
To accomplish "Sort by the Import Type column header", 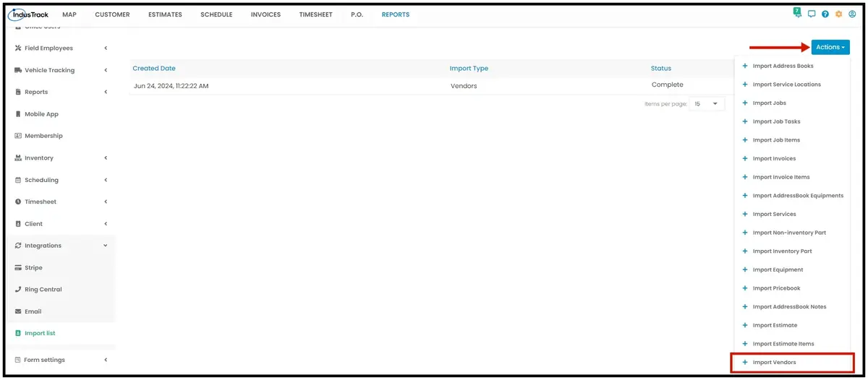I will coord(469,69).
